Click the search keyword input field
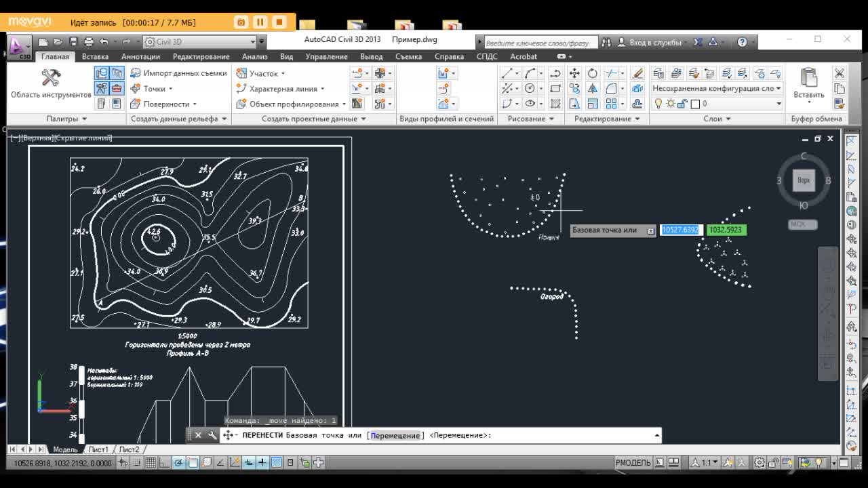Viewport: 868px width, 488px height. 540,42
